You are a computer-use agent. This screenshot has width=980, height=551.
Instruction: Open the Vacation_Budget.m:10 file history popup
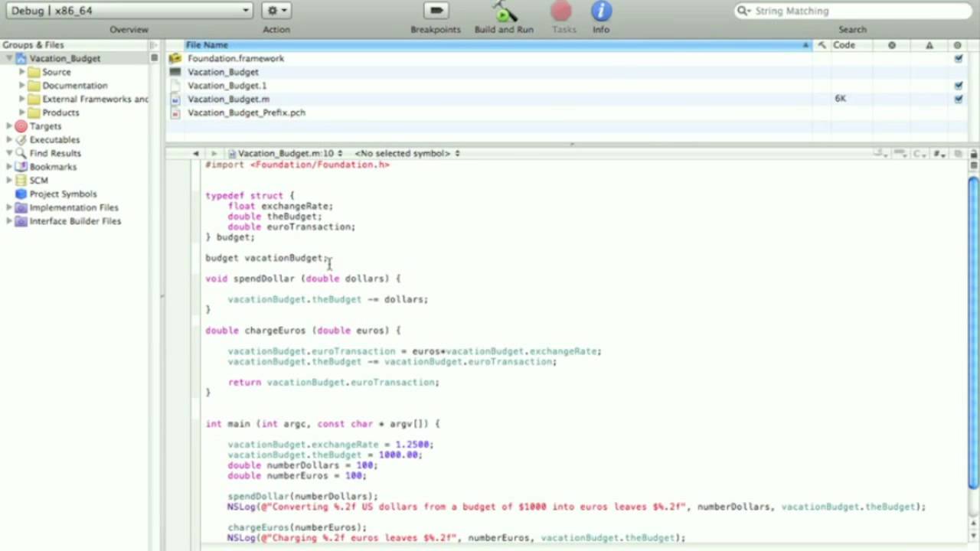(x=284, y=154)
